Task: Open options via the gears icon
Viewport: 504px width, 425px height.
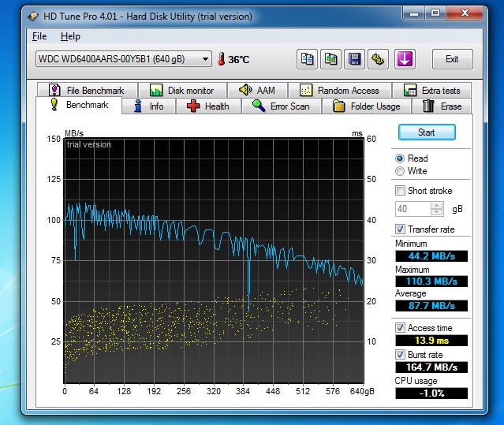Action: tap(379, 59)
